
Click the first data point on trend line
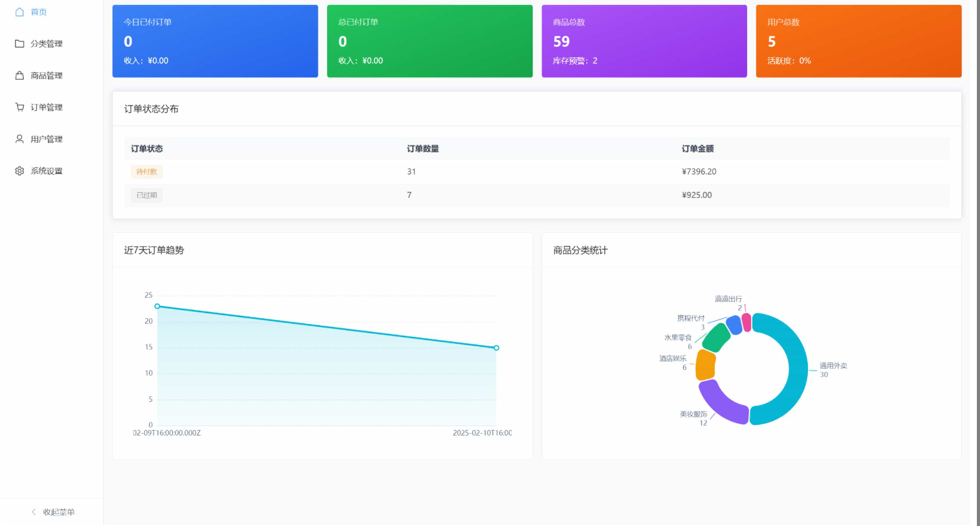click(157, 306)
